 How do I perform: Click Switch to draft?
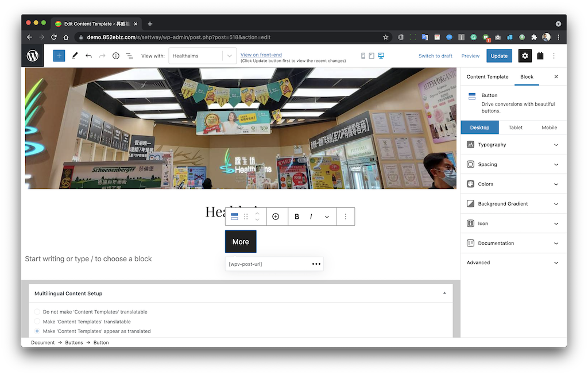point(435,56)
